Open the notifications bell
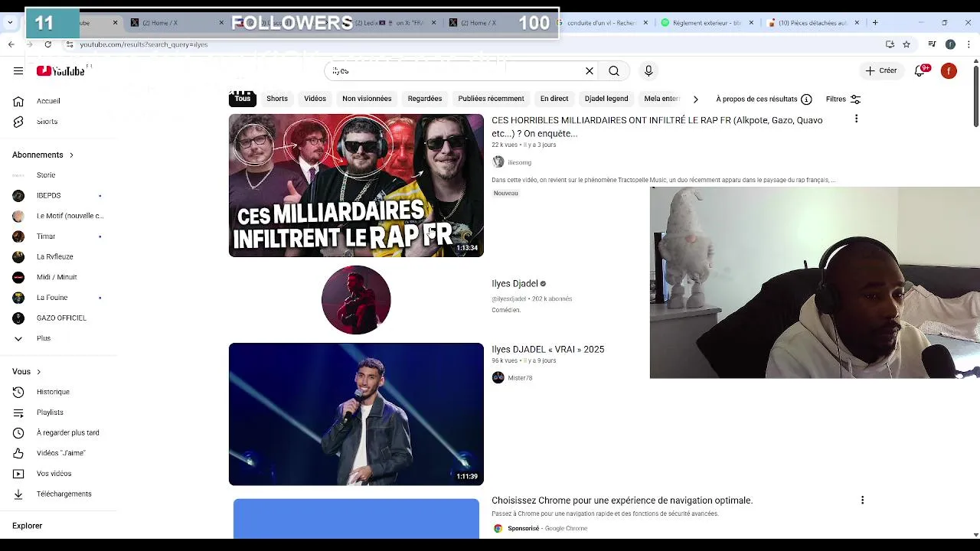 (921, 71)
